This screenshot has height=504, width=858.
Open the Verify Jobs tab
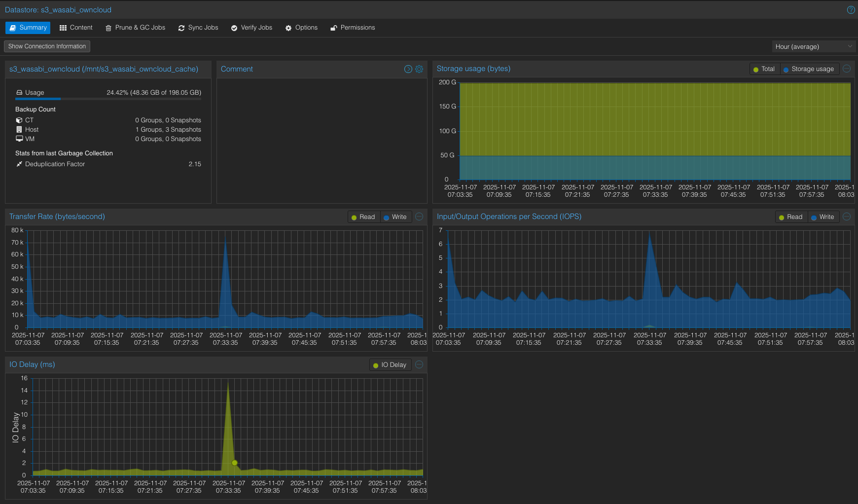point(251,28)
